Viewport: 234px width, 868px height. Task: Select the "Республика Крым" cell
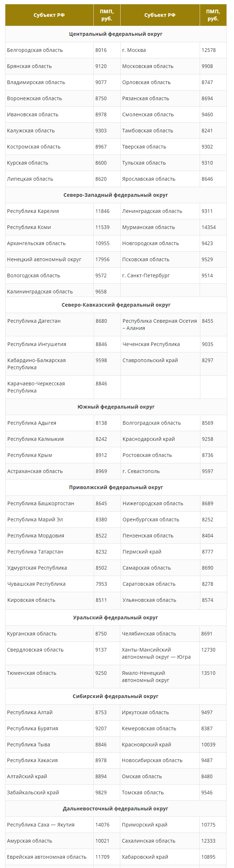coord(50,455)
